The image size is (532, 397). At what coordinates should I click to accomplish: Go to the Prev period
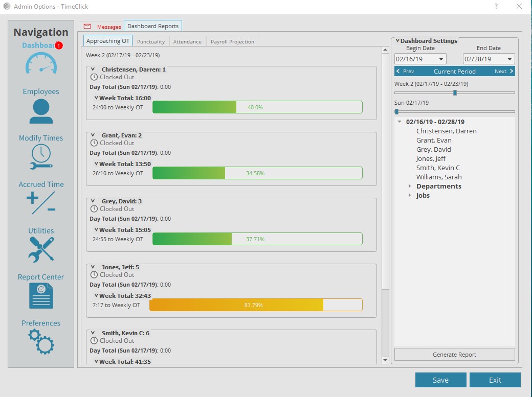(405, 71)
